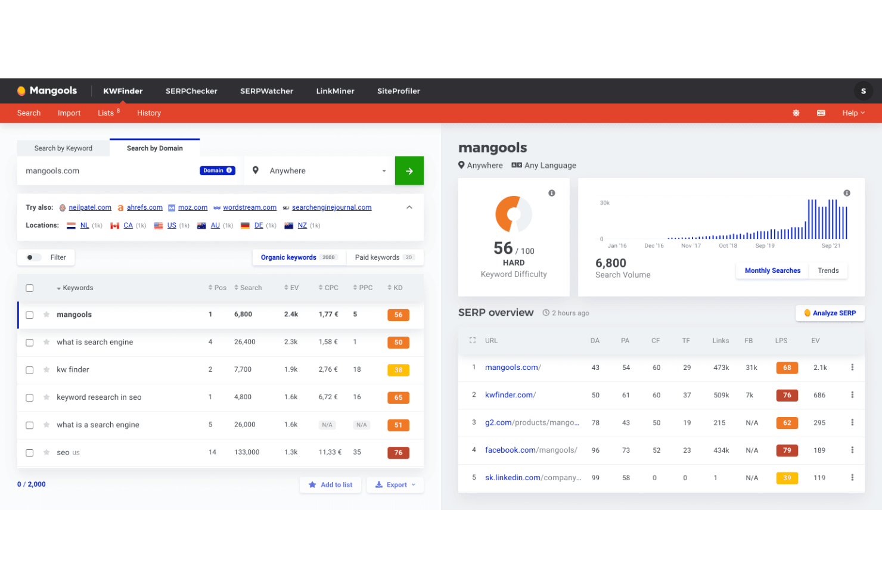The width and height of the screenshot is (882, 588).
Task: Click the Keyword Difficulty donut chart
Action: [514, 214]
